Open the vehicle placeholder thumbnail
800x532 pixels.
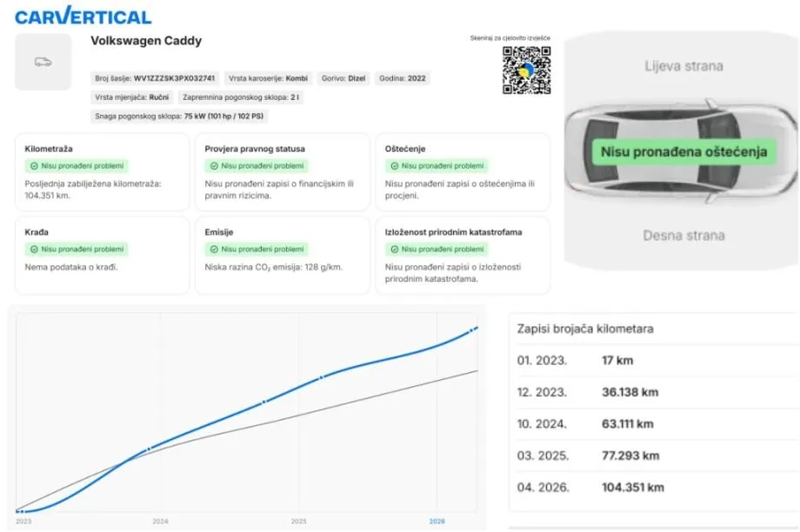coord(43,63)
